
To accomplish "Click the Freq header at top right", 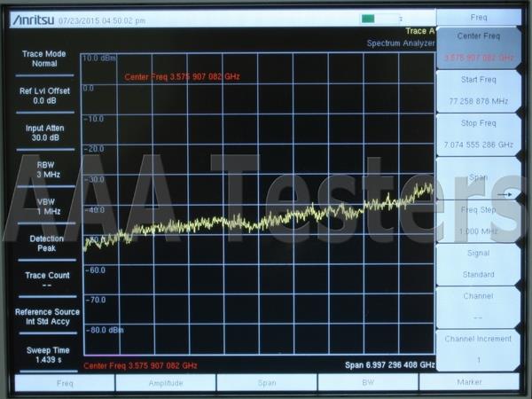I will (x=479, y=18).
